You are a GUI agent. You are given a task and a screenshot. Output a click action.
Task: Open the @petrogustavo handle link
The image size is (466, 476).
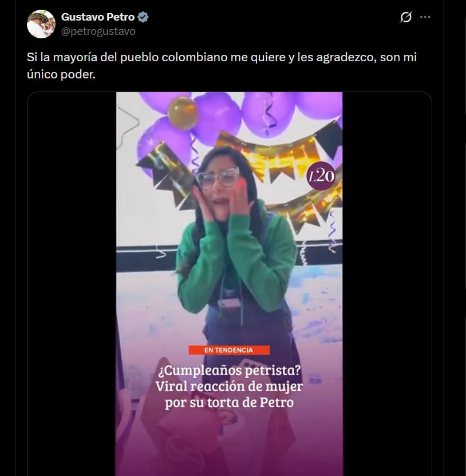(98, 31)
